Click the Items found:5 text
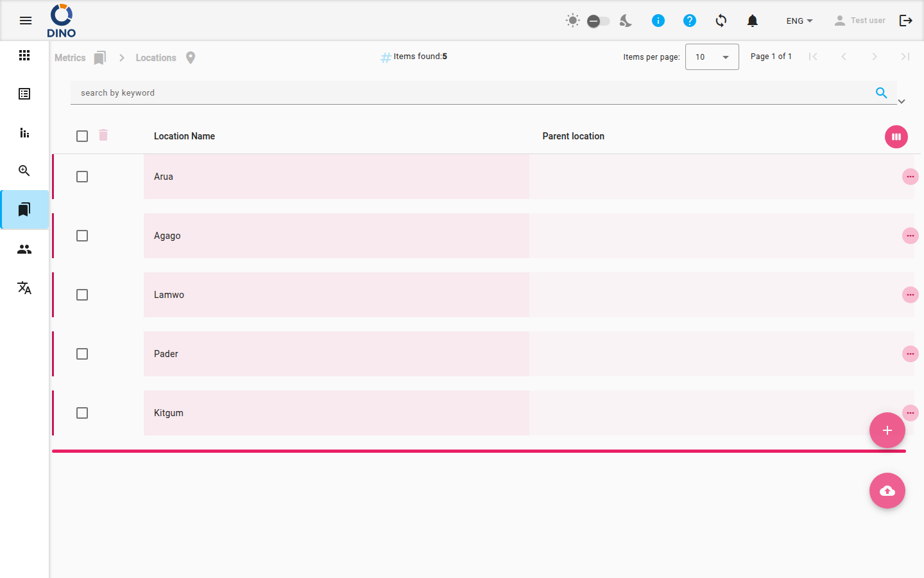 (420, 57)
